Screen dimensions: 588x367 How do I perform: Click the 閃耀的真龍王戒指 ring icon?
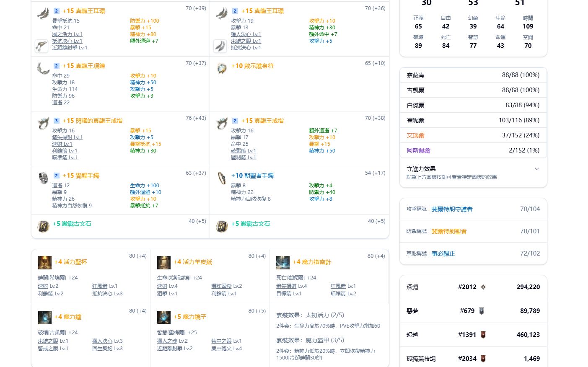coord(43,123)
